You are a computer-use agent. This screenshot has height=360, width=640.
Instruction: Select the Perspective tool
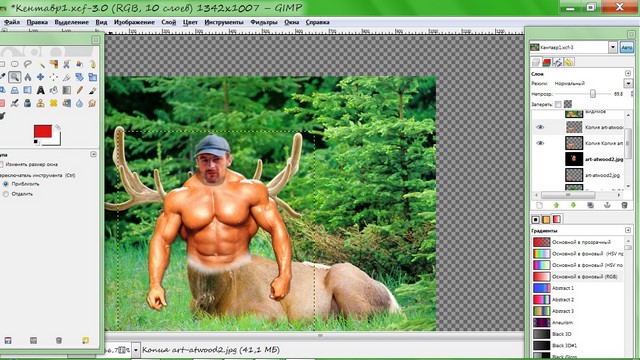15,90
